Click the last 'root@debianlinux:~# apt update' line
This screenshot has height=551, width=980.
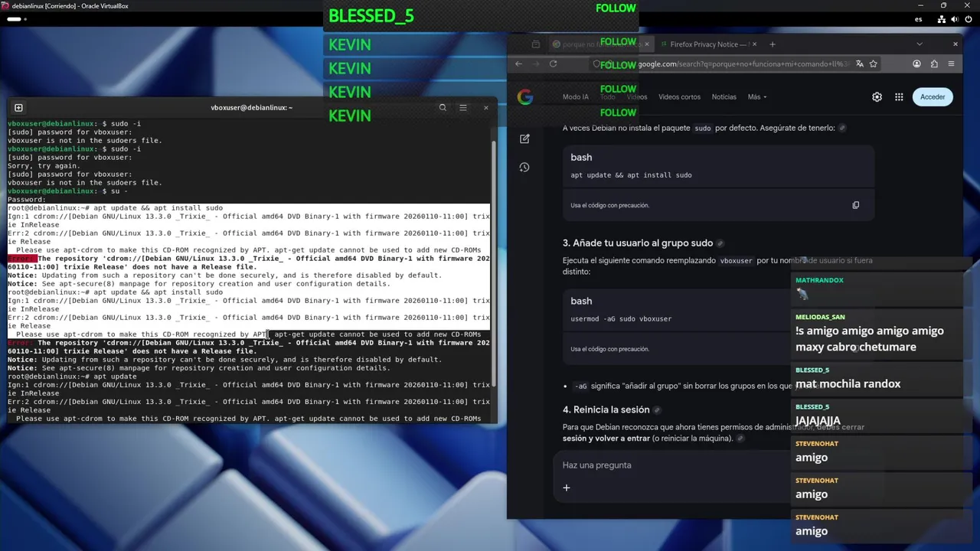72,377
